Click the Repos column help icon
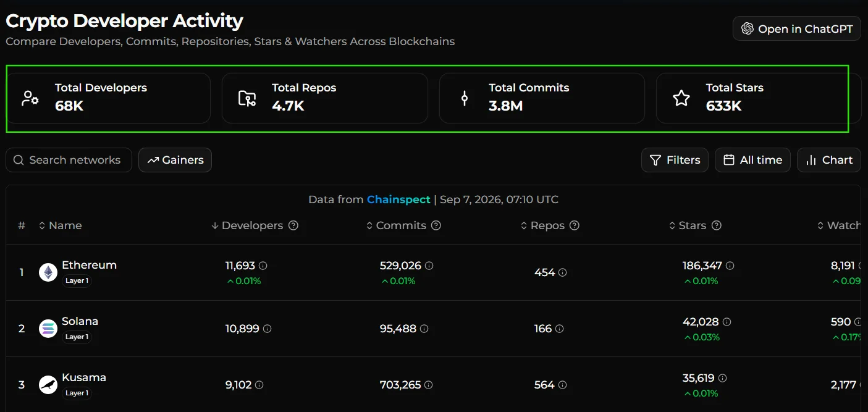This screenshot has width=868, height=412. tap(575, 225)
